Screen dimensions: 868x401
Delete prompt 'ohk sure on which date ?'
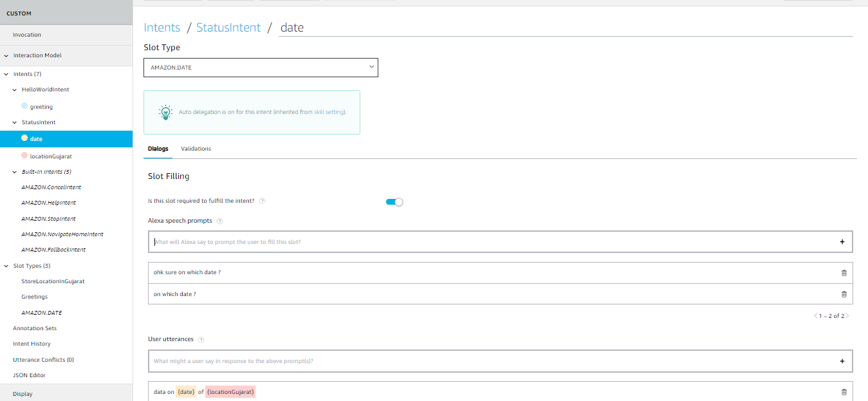tap(844, 273)
